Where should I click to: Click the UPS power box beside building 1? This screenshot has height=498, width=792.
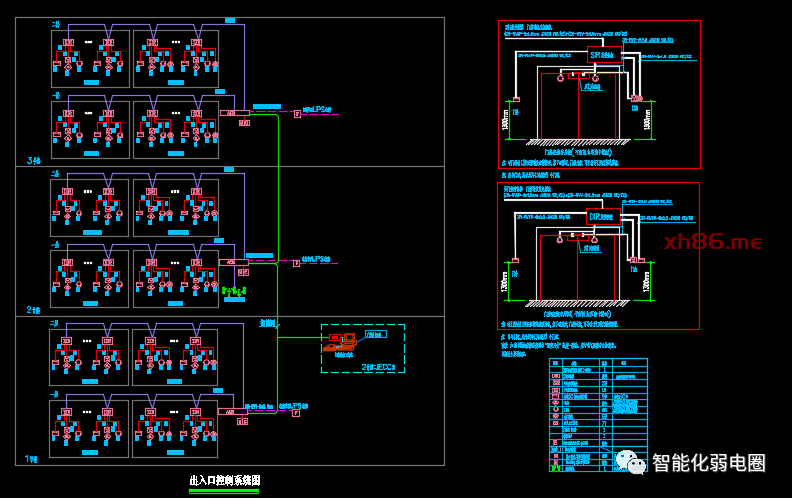[x=296, y=413]
